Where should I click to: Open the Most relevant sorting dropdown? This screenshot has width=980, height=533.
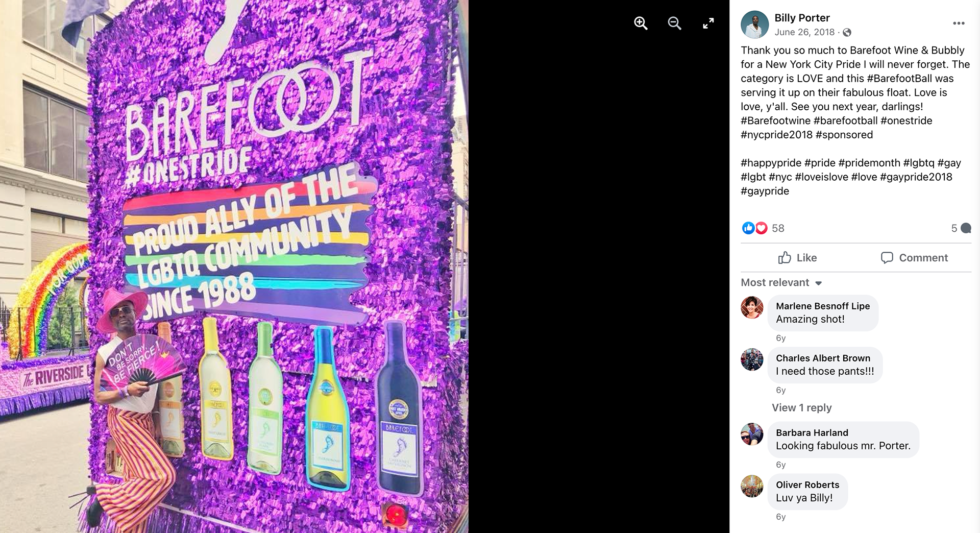click(x=781, y=283)
